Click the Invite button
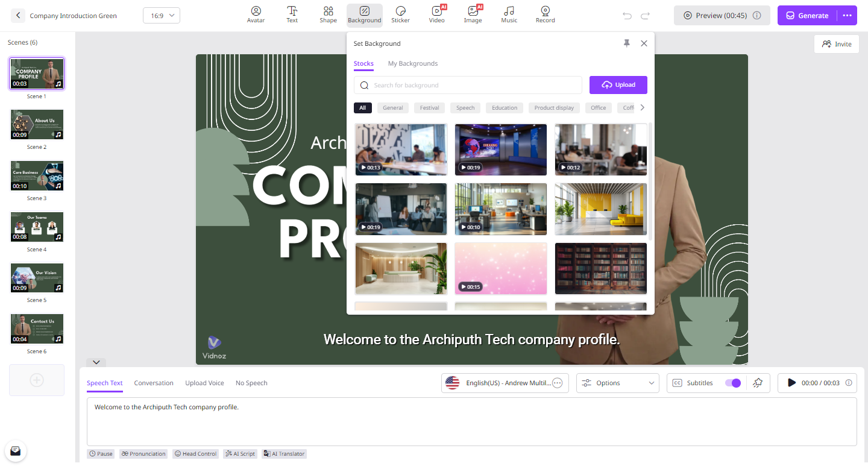 coord(837,44)
